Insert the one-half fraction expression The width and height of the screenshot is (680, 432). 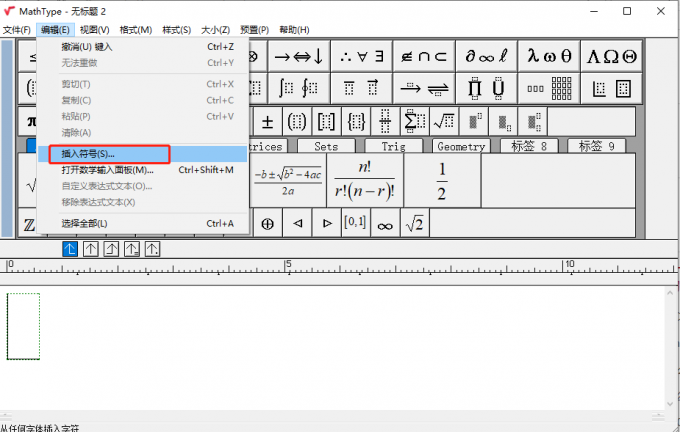pyautogui.click(x=441, y=180)
